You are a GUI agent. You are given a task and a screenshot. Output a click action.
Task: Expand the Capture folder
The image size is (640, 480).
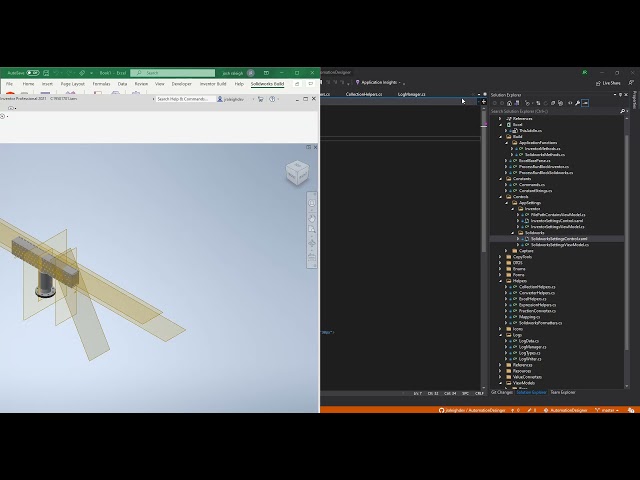[506, 251]
